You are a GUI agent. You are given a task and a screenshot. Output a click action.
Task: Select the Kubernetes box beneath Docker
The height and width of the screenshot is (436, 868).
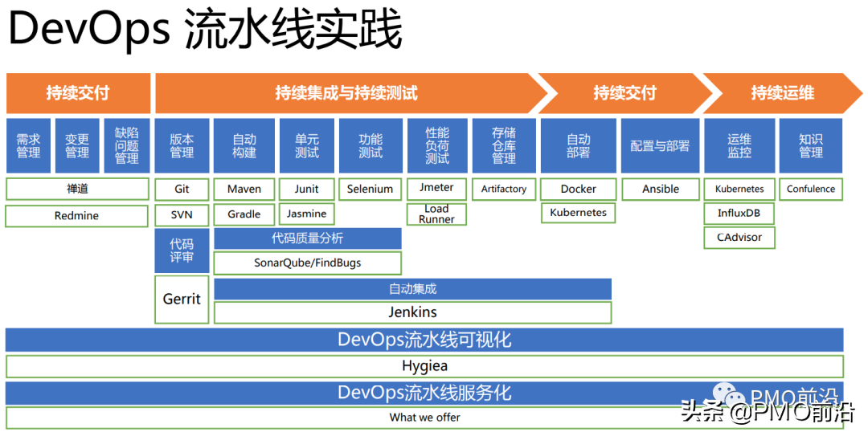579,213
